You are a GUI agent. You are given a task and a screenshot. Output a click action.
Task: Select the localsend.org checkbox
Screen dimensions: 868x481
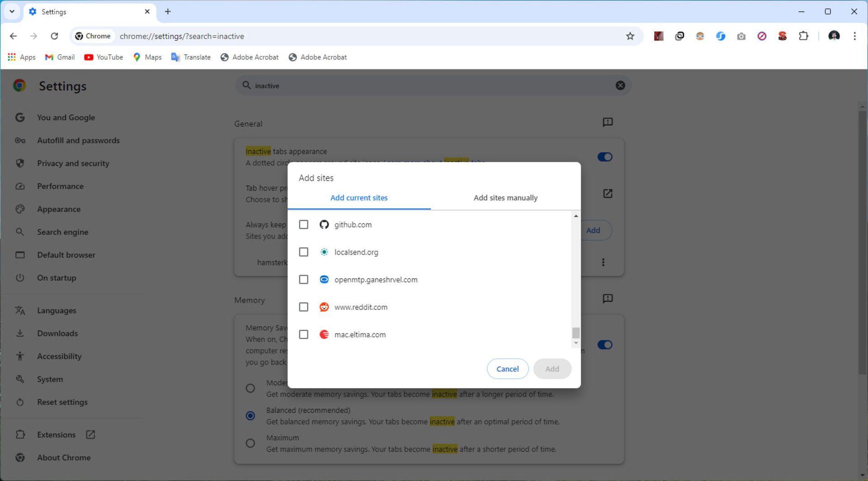pos(303,252)
